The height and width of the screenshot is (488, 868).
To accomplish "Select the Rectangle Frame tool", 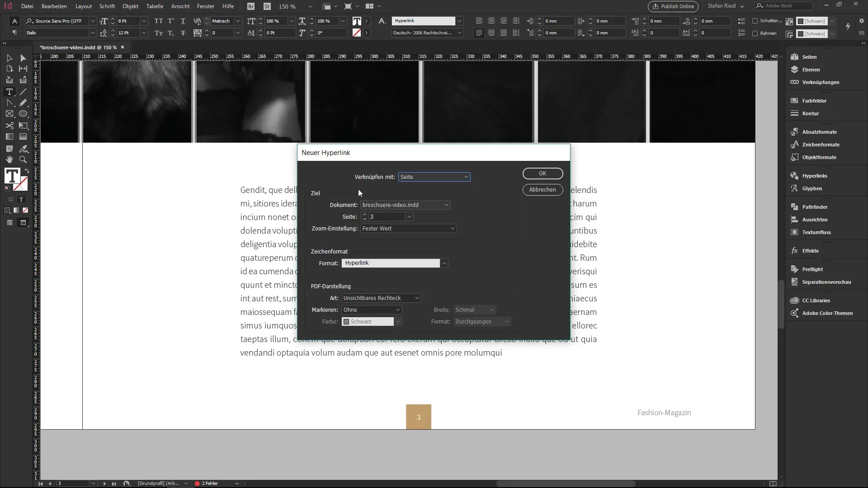I will coord(9,114).
